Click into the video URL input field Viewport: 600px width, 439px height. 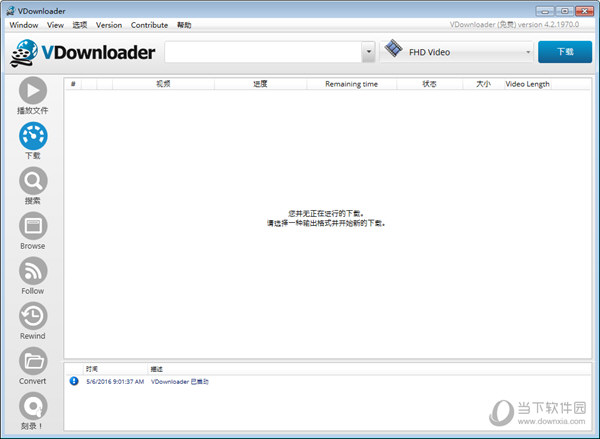pos(263,52)
